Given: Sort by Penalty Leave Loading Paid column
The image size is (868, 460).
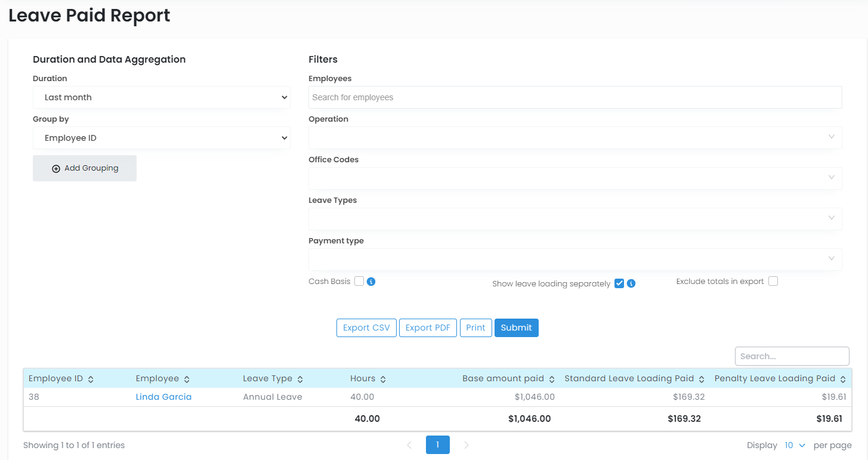Looking at the screenshot, I should [843, 379].
